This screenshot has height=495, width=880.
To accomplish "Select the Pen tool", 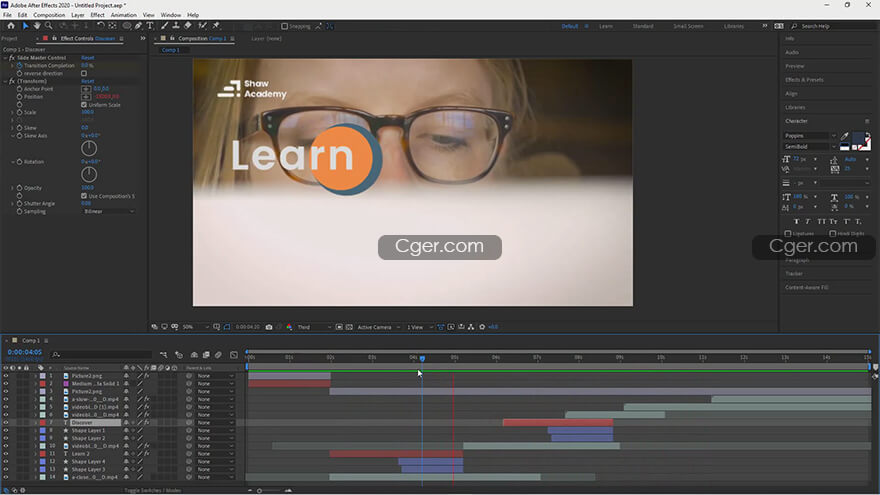I will [x=138, y=26].
